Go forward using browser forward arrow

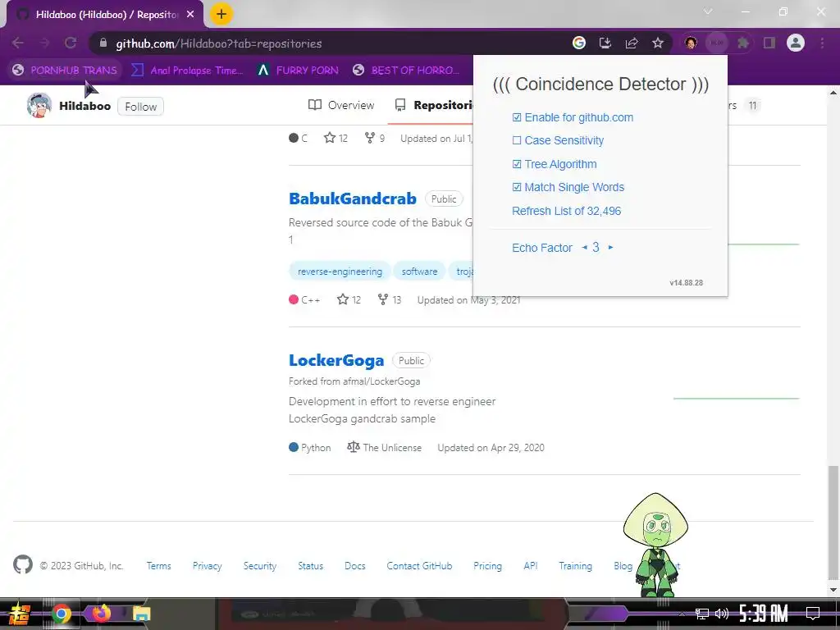pyautogui.click(x=44, y=43)
